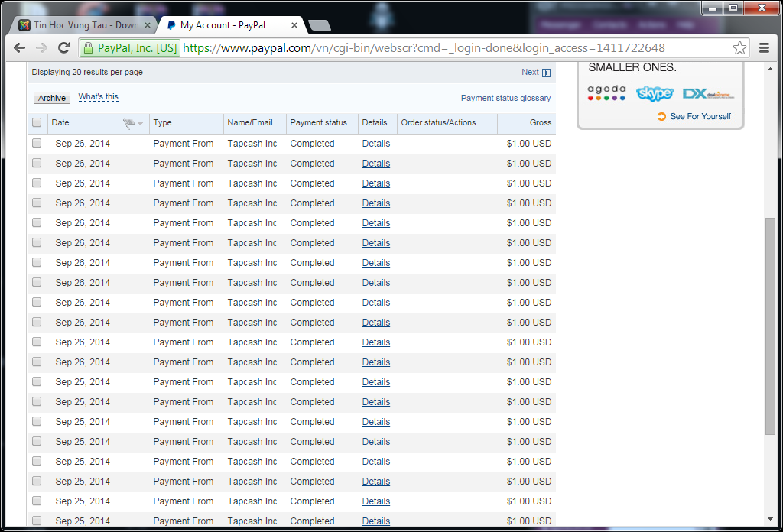
Task: Open the Chrome hamburger menu
Action: coord(764,48)
